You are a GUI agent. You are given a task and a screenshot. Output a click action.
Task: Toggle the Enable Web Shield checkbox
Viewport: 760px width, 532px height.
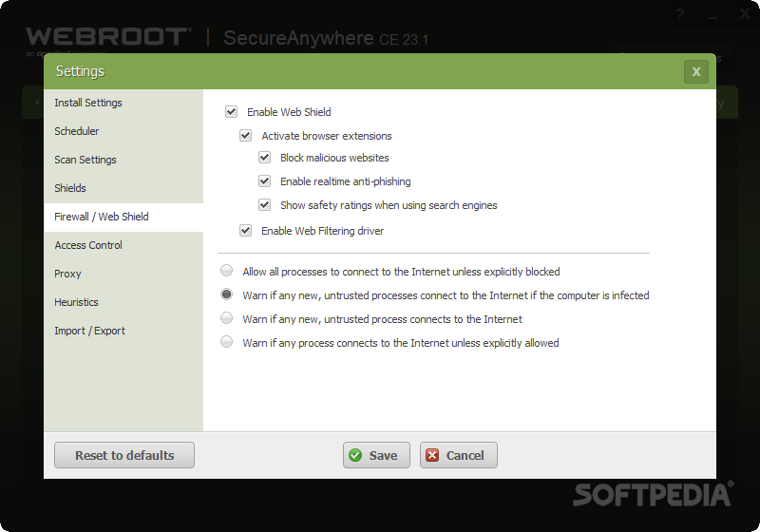231,112
